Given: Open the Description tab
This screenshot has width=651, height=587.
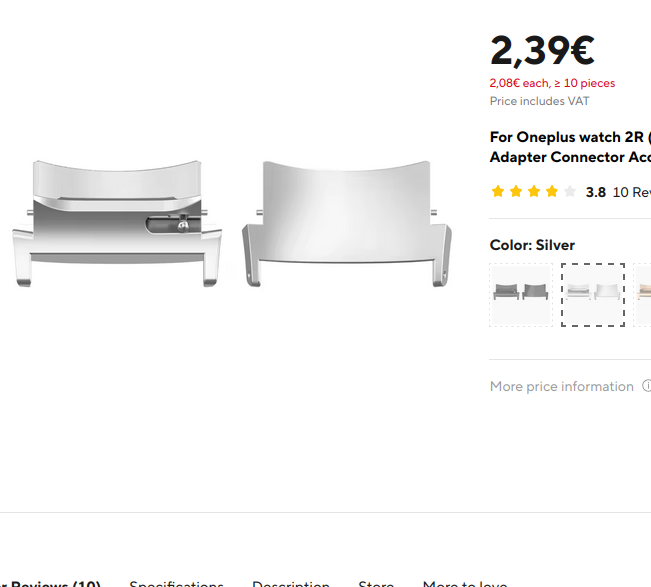Looking at the screenshot, I should click(x=291, y=584).
